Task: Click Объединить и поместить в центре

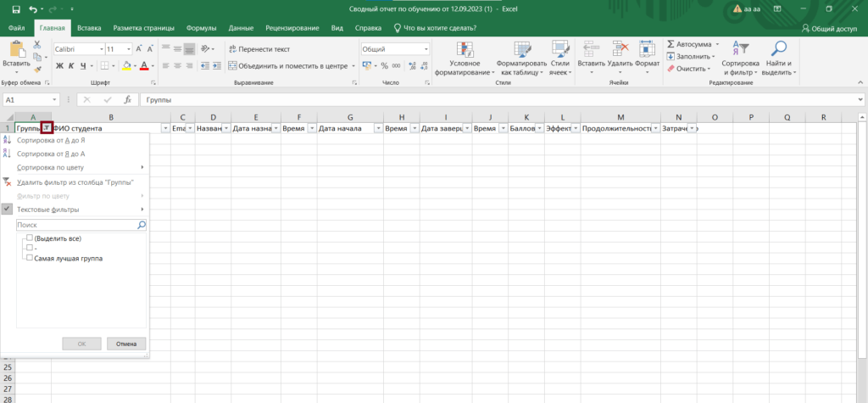Action: pyautogui.click(x=288, y=66)
